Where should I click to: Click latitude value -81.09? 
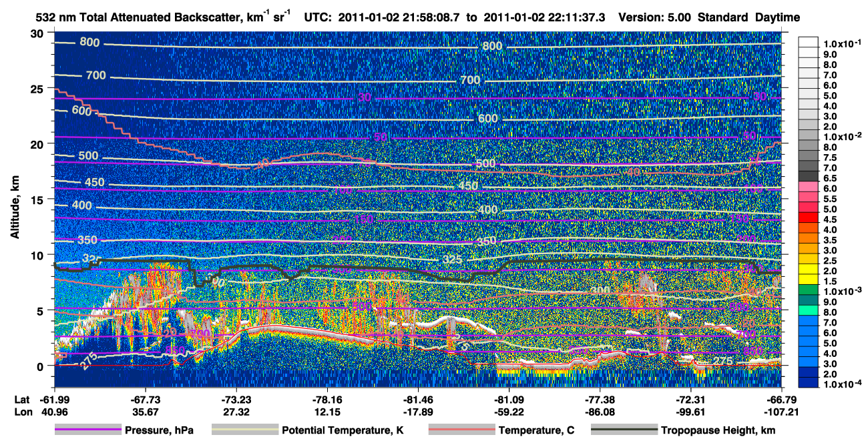[509, 400]
